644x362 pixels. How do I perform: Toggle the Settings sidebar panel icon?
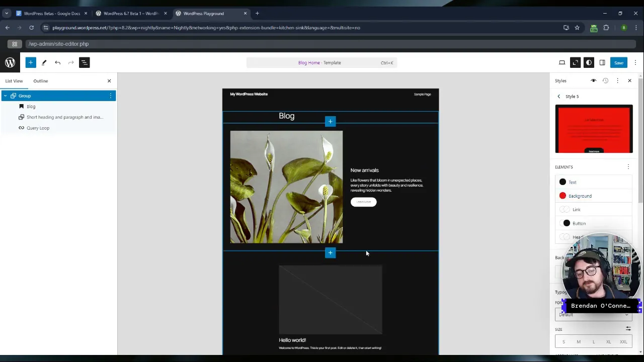(x=602, y=62)
